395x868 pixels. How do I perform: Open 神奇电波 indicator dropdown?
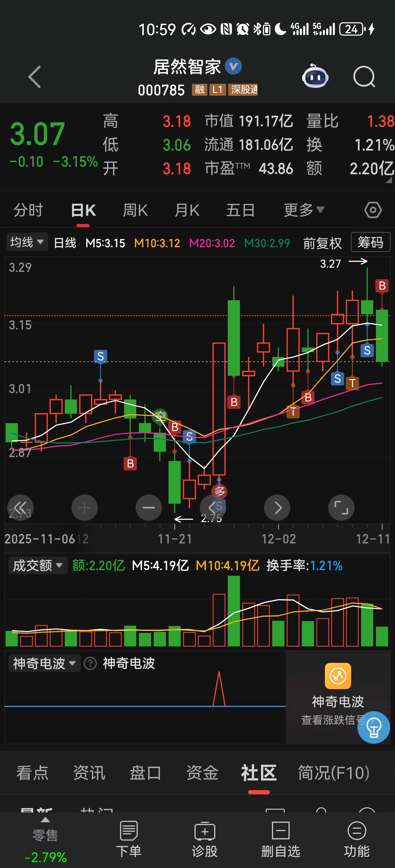click(44, 663)
